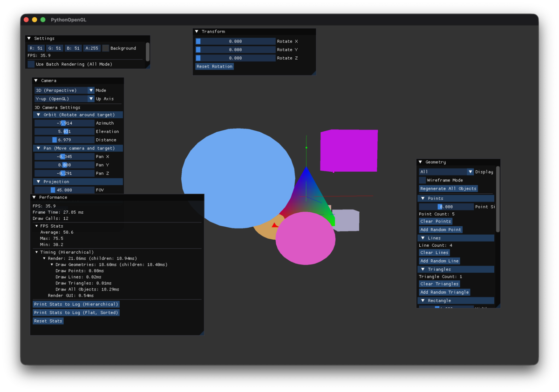Screen dimensions: 559x392
Task: Click the Pan Y slider
Action: pos(64,165)
